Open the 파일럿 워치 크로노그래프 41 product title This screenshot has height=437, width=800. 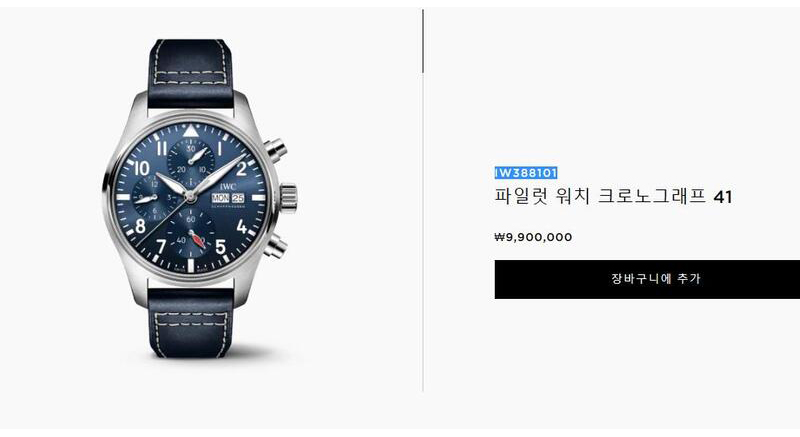[x=613, y=196]
